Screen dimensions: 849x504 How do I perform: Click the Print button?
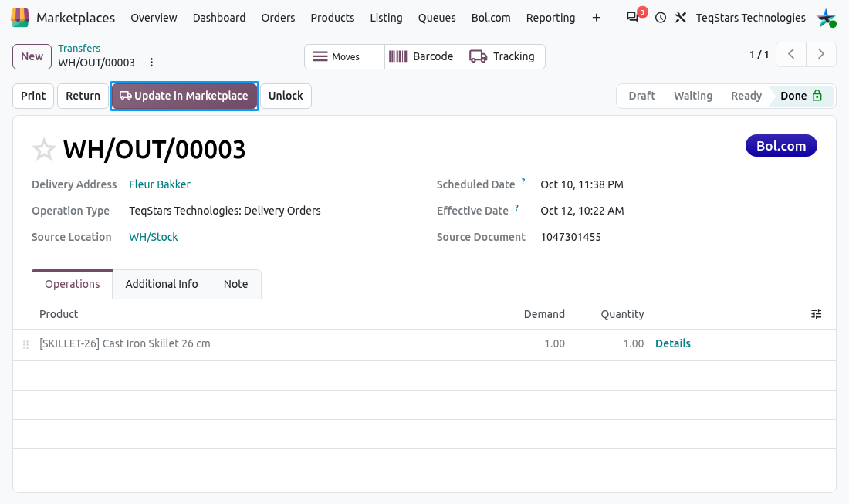(33, 96)
